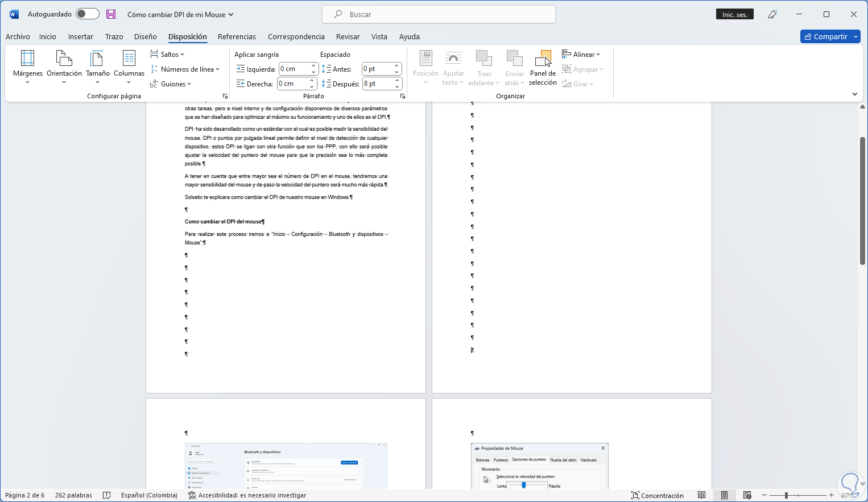Open the Columnas layout menu
The height and width of the screenshot is (502, 868).
coord(129,68)
